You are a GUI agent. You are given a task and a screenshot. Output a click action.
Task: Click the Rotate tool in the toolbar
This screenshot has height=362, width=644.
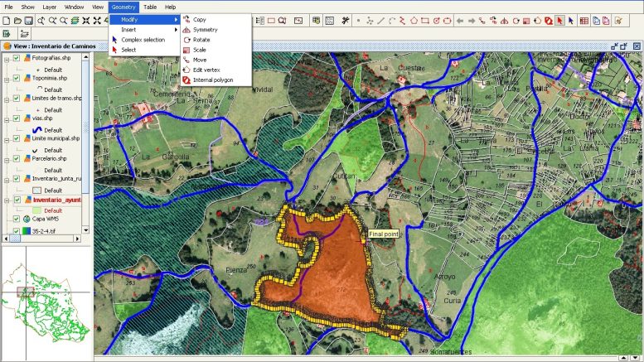(x=516, y=21)
